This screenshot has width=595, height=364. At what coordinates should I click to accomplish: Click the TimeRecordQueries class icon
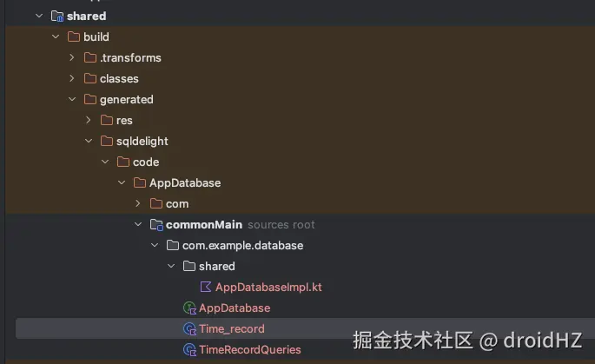point(189,349)
